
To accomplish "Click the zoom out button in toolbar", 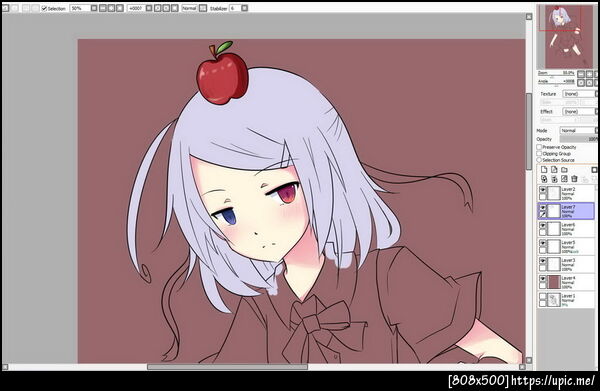I will [103, 8].
